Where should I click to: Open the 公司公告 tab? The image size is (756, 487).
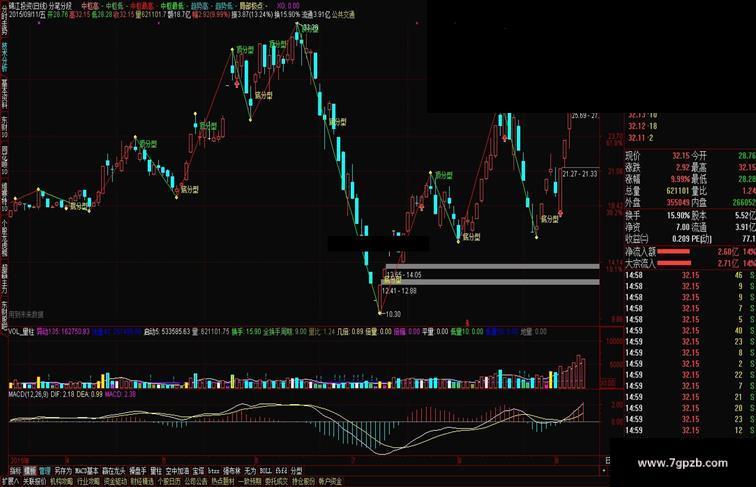point(196,481)
